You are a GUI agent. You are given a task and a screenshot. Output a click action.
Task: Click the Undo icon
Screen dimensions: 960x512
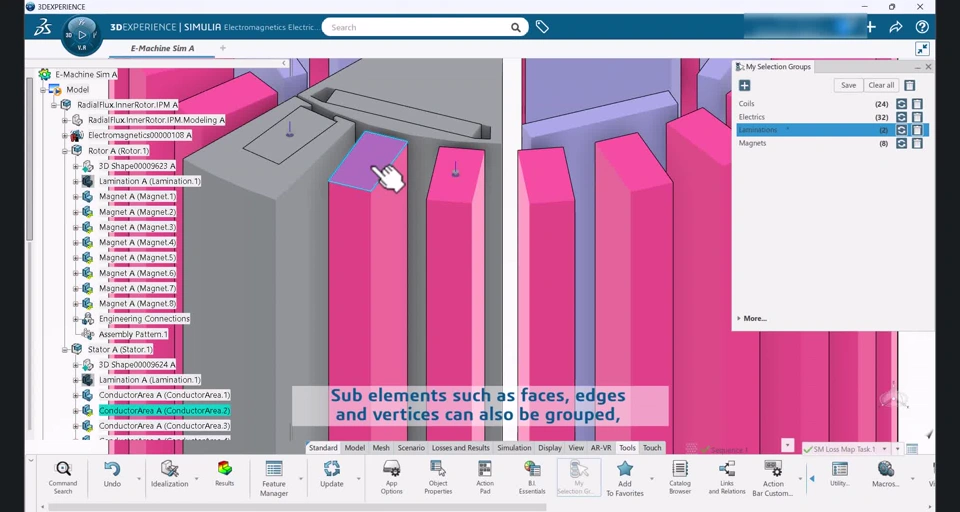click(x=112, y=470)
